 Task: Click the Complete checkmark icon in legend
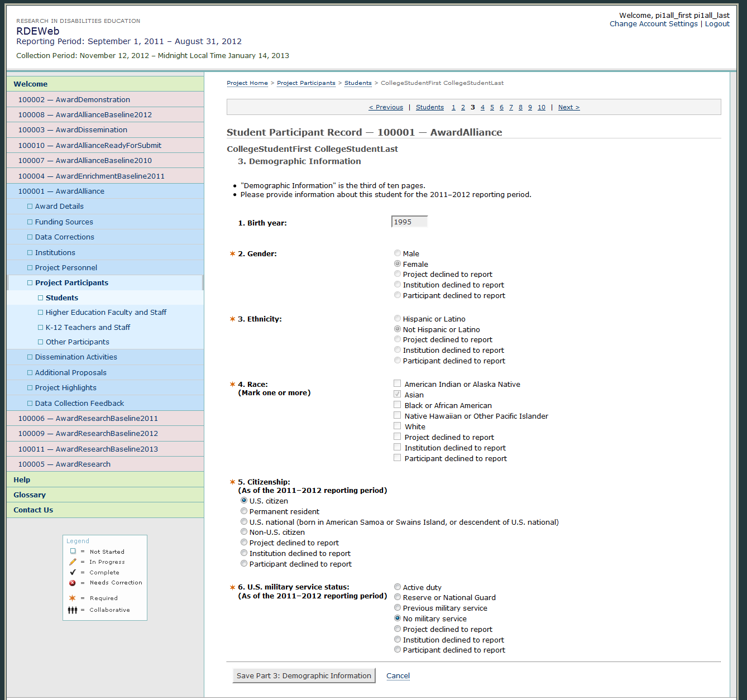click(73, 573)
